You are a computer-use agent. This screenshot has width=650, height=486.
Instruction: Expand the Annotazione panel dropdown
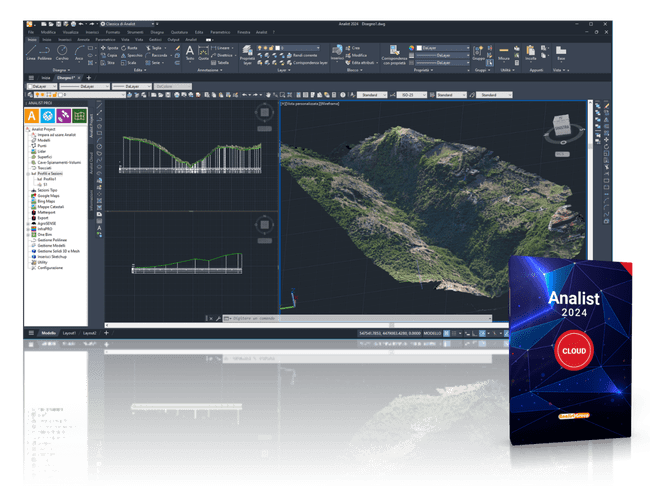click(x=210, y=70)
